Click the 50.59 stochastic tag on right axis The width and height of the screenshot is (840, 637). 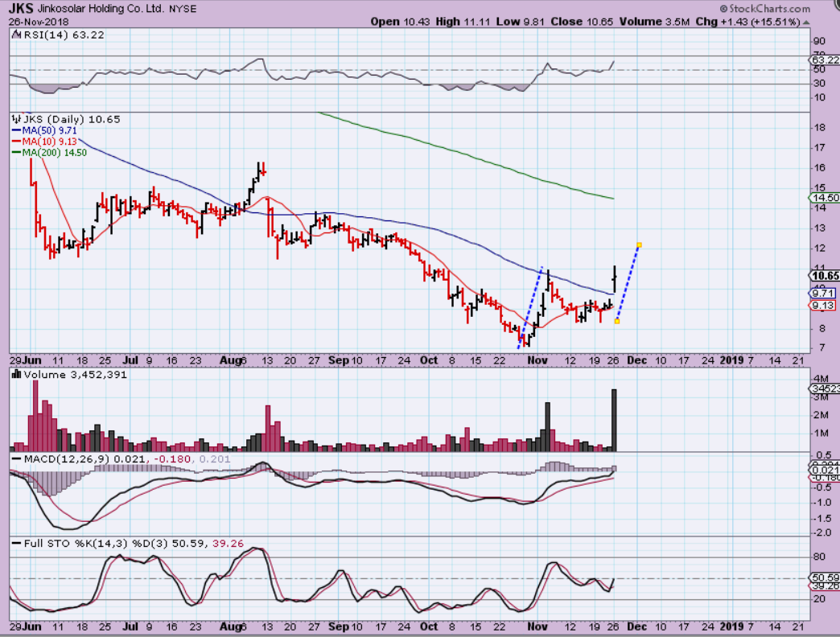[x=825, y=577]
